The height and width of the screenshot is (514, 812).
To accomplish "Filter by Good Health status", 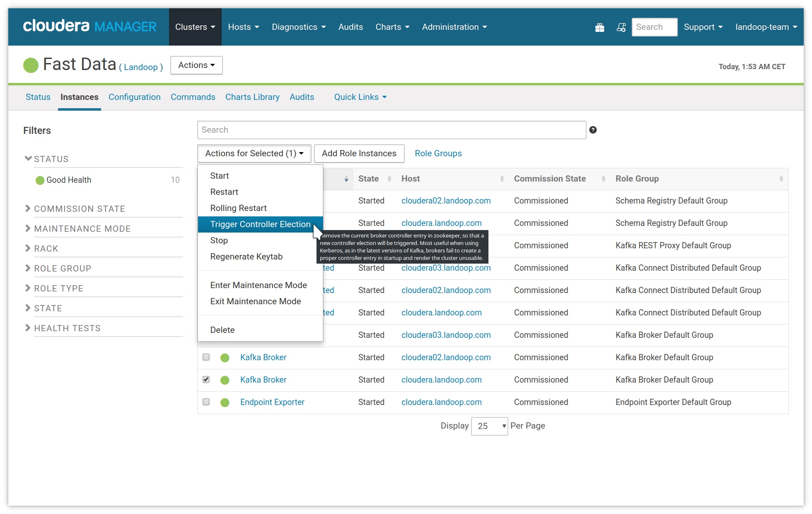I will tap(69, 180).
